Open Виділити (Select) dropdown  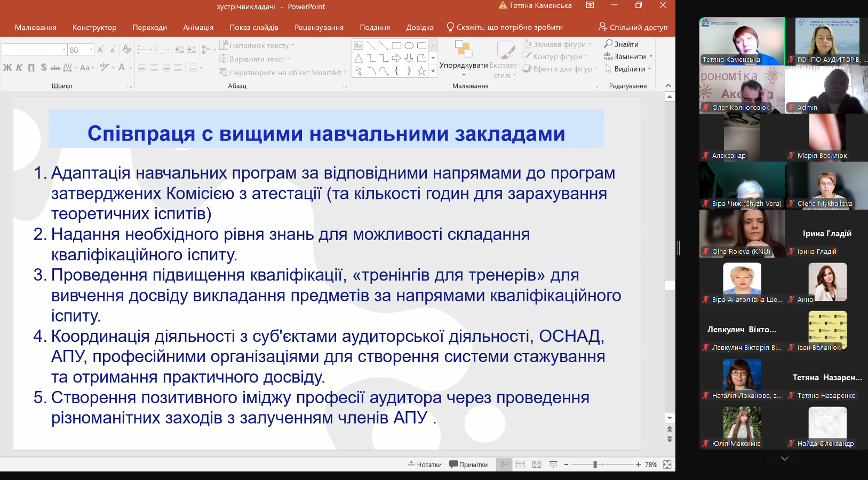point(628,69)
